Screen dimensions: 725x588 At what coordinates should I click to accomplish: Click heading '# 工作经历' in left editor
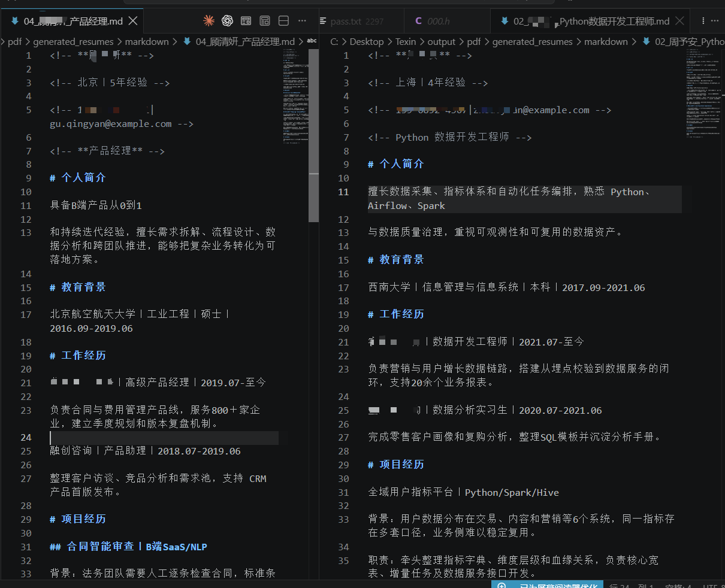coord(77,356)
